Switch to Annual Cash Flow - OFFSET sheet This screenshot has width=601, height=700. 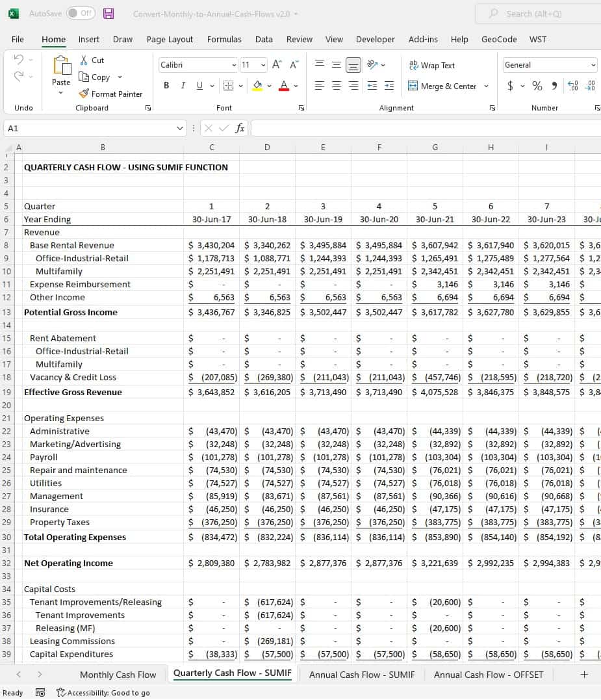[488, 675]
